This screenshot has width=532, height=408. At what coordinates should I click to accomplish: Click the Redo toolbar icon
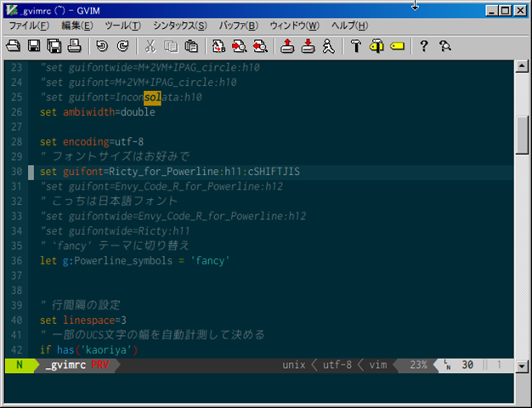(122, 46)
